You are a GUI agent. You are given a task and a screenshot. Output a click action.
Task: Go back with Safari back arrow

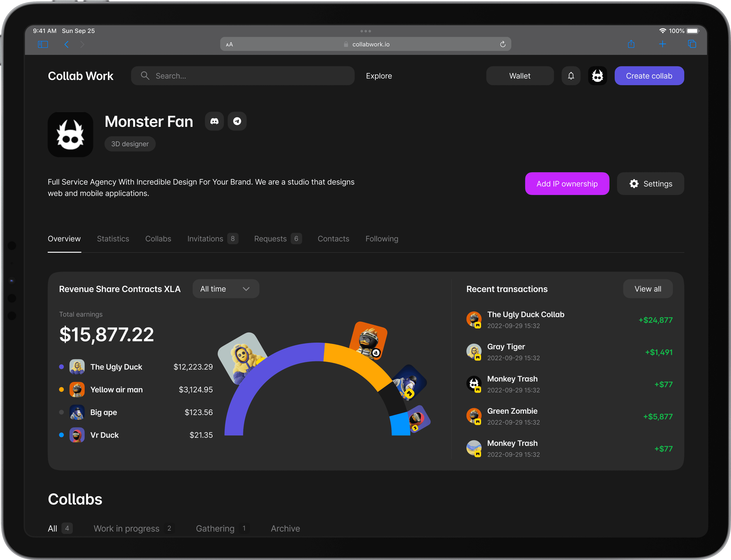pyautogui.click(x=67, y=44)
